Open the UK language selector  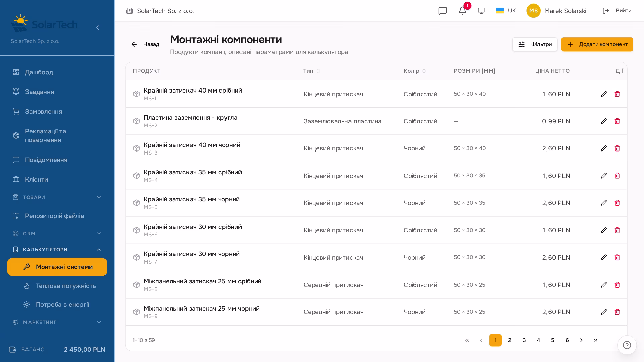[506, 11]
